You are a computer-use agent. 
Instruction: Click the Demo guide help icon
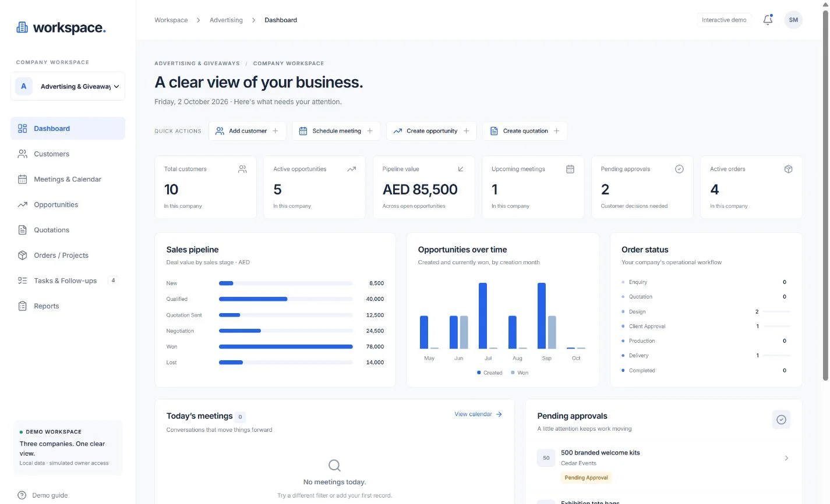point(22,495)
